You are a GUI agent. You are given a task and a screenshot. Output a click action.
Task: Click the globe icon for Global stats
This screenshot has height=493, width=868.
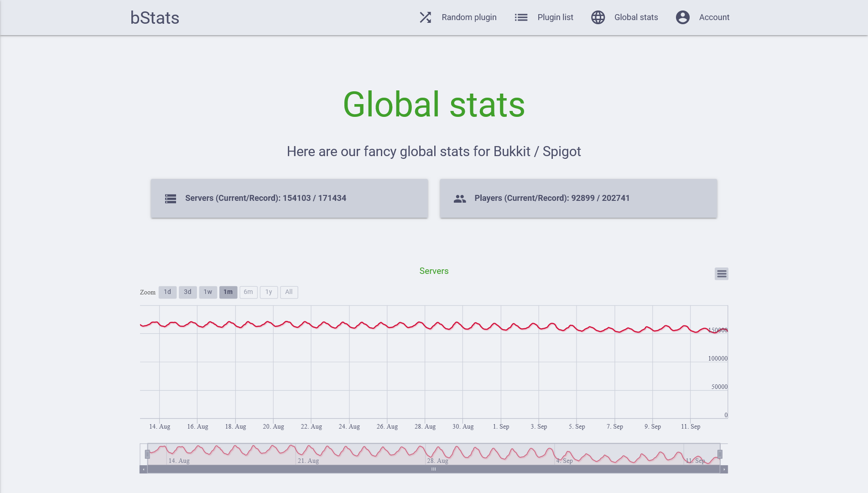pyautogui.click(x=598, y=17)
